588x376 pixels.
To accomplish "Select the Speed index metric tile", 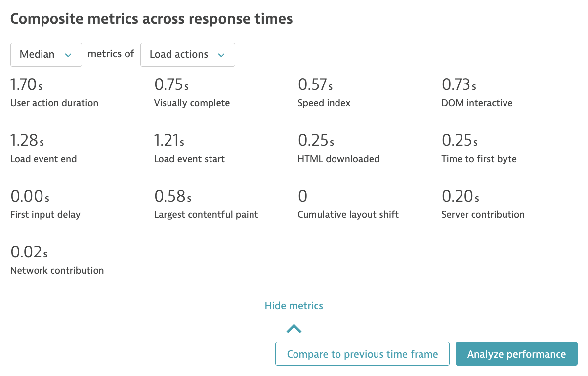I will point(324,92).
